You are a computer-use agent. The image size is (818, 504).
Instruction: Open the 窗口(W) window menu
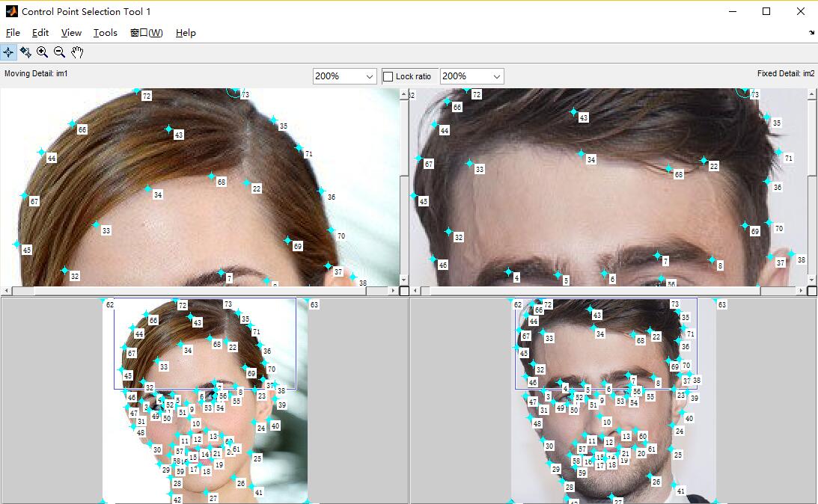pyautogui.click(x=146, y=33)
